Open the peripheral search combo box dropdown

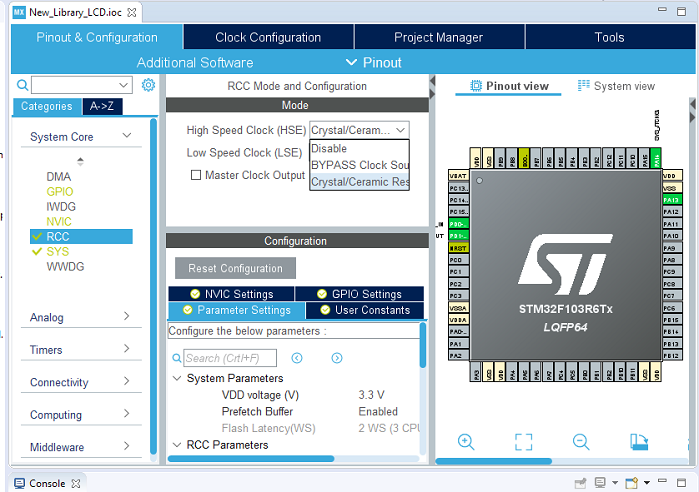123,85
